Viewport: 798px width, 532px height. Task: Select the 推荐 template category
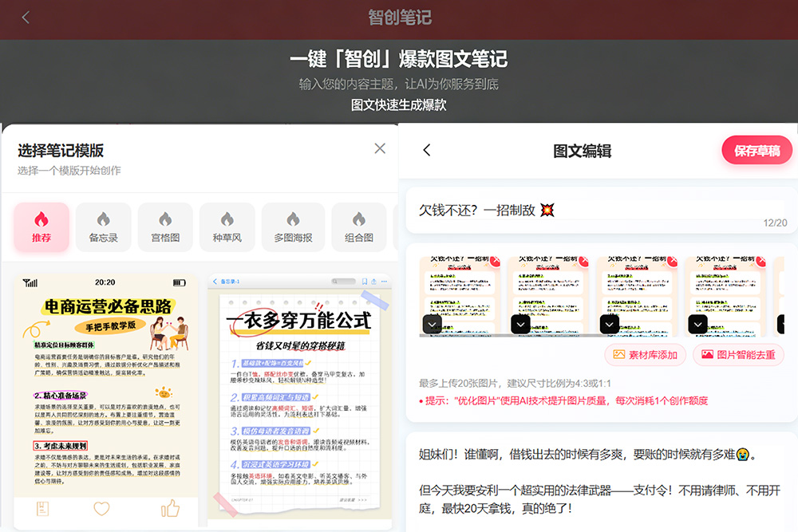point(41,227)
